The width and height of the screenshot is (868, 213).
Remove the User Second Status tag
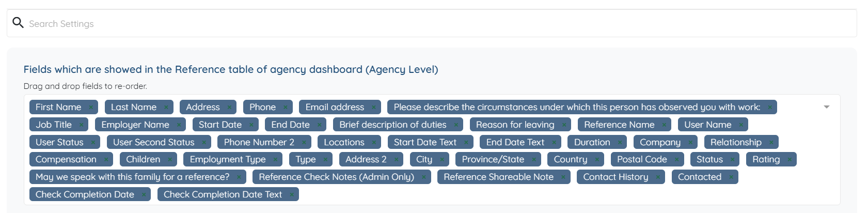pyautogui.click(x=204, y=143)
